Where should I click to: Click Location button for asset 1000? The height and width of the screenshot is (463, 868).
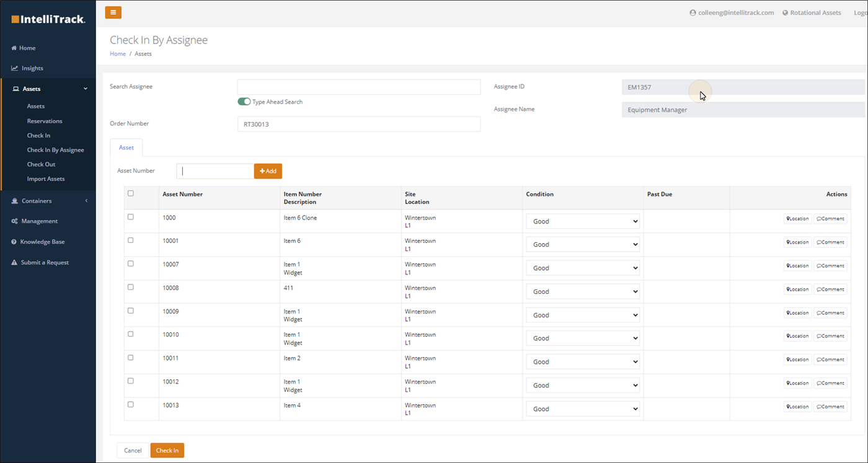tap(797, 219)
